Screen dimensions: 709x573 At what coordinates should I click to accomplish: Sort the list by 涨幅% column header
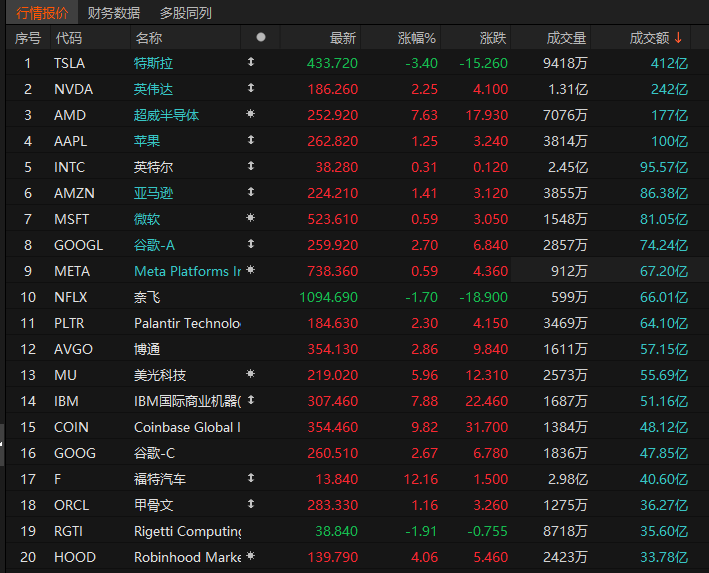click(x=417, y=38)
